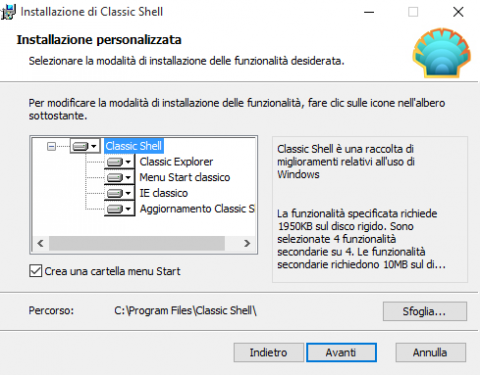Click the feature description text about 1950KB
This screenshot has width=480, height=375.
pos(361,239)
